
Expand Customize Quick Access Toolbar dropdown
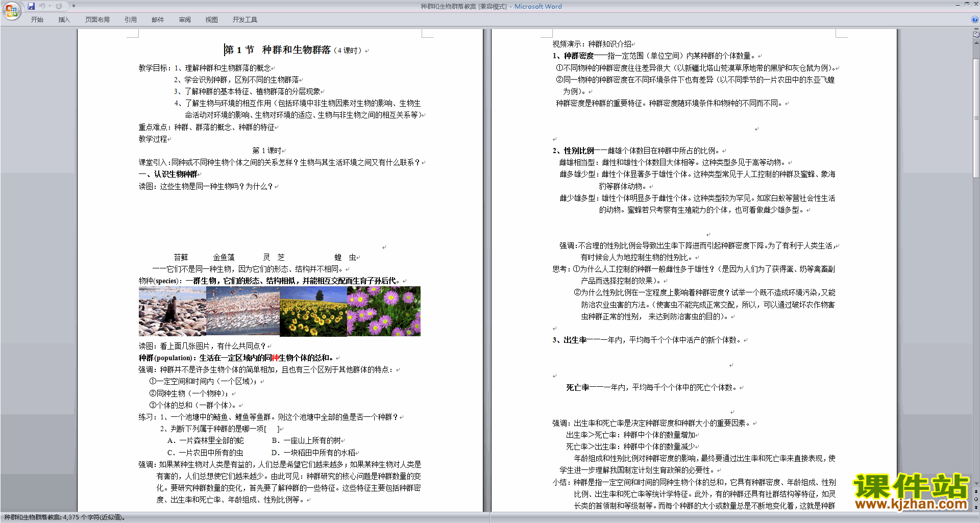[73, 6]
